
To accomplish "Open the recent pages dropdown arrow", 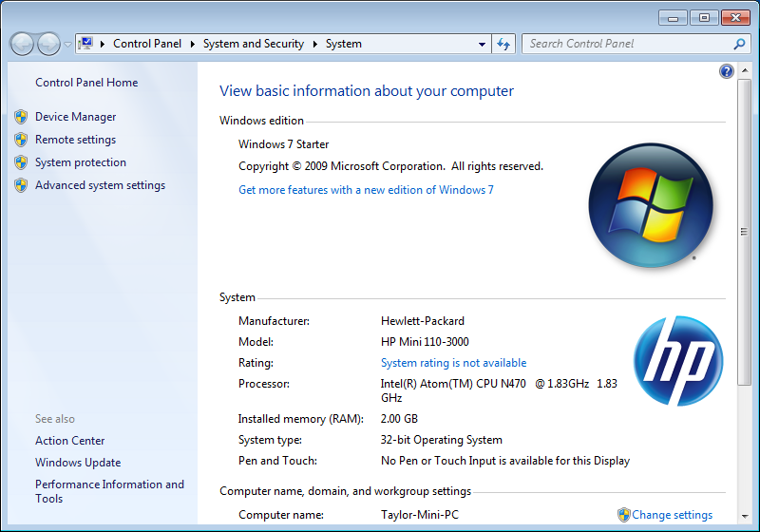I will (67, 45).
